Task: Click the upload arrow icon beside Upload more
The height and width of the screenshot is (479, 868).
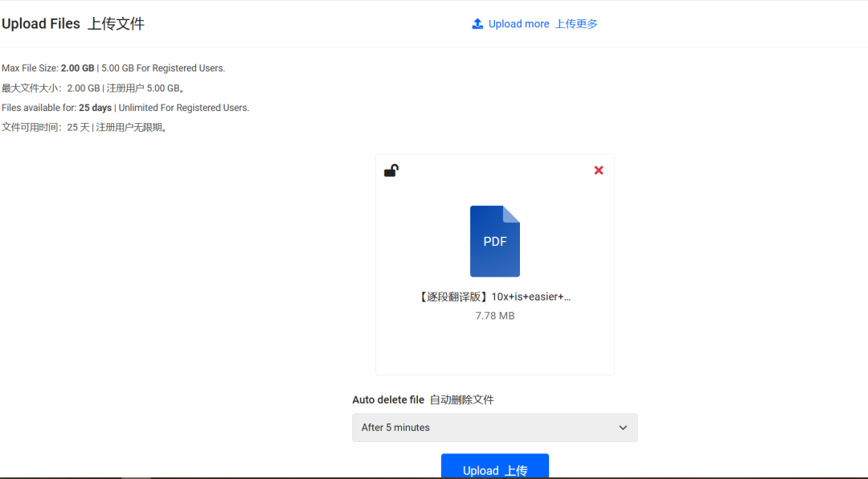Action: point(477,23)
